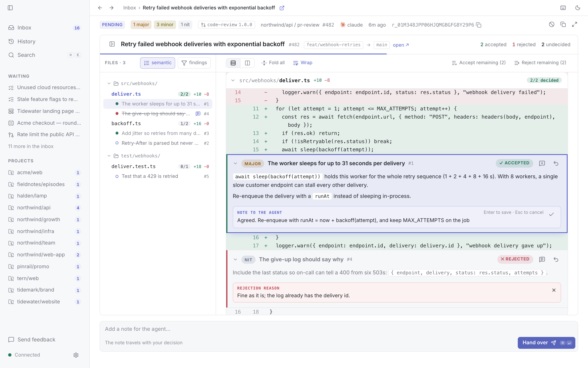Click Accept remaining (2)
This screenshot has height=368, width=588.
click(478, 63)
